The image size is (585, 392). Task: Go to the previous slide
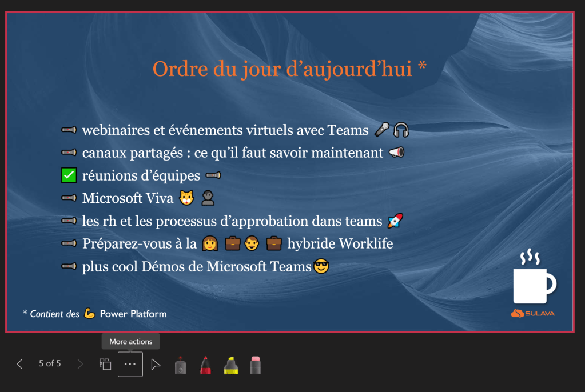tap(20, 364)
